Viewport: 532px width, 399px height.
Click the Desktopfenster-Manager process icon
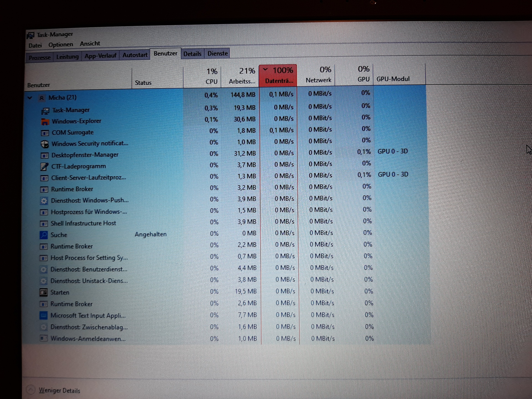point(44,156)
